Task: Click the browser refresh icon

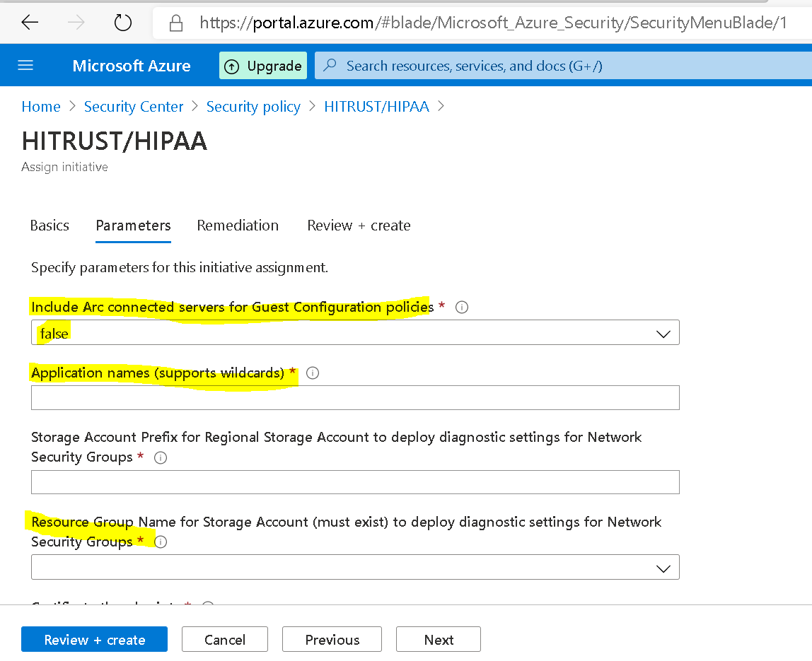Action: pos(122,22)
